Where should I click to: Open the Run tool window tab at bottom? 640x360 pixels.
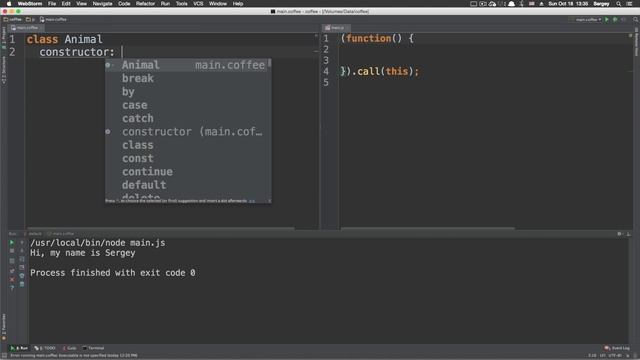click(19, 348)
